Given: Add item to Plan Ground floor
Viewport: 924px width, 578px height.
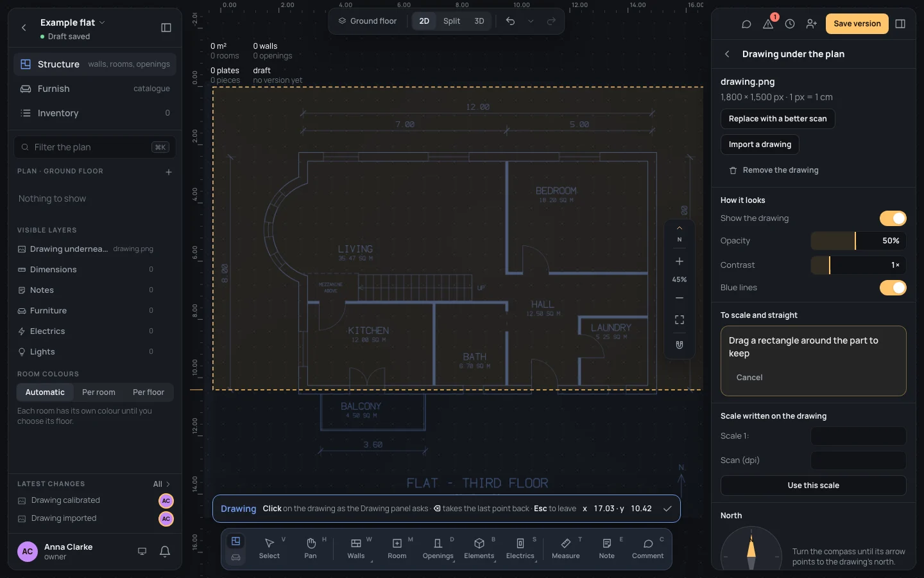Looking at the screenshot, I should (x=169, y=172).
